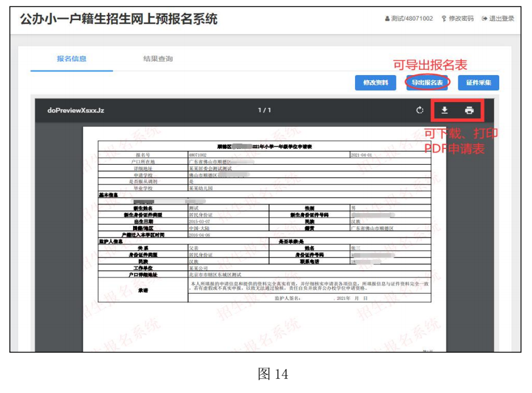Screen dimensions: 532x393
Task: Click the doPreviewXsxxJz document title
Action: [x=76, y=110]
